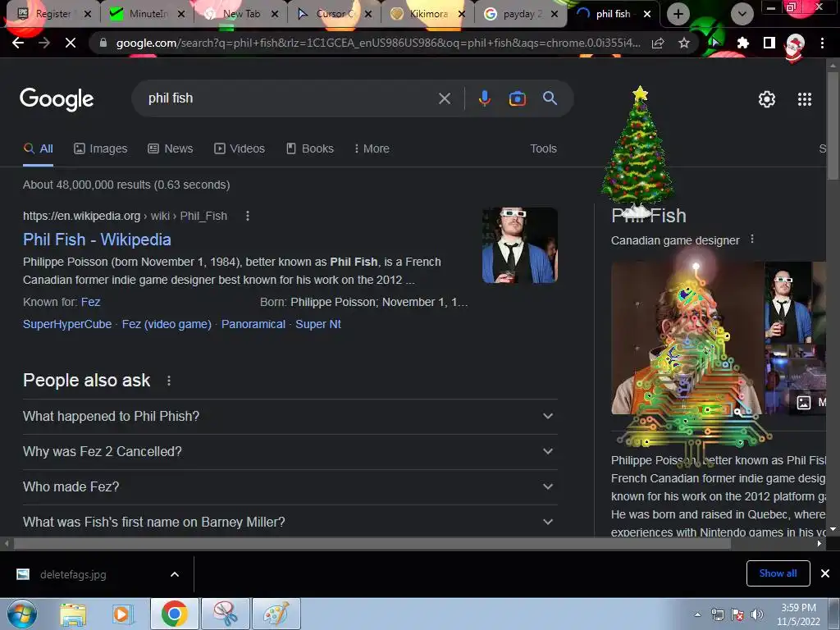
Task: Open the Panoramical link
Action: pyautogui.click(x=253, y=324)
